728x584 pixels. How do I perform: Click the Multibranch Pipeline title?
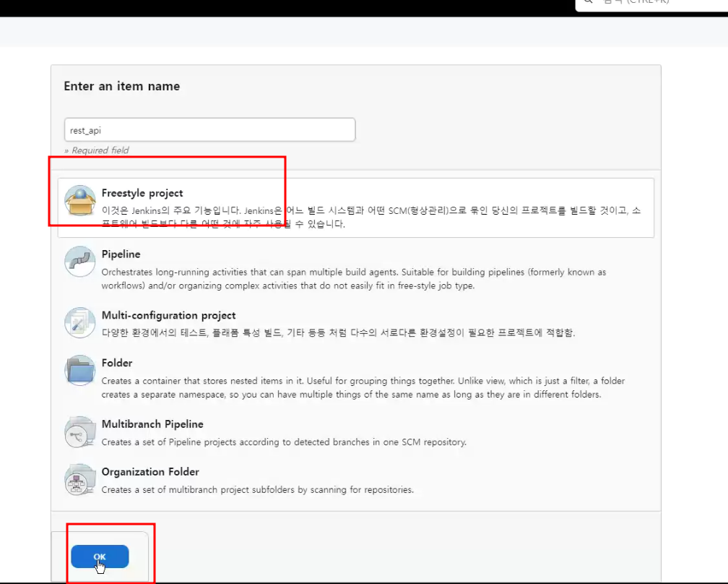pos(152,424)
